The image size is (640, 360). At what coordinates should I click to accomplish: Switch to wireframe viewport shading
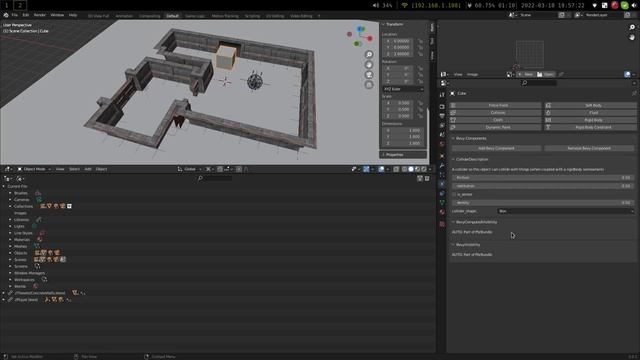[x=404, y=169]
